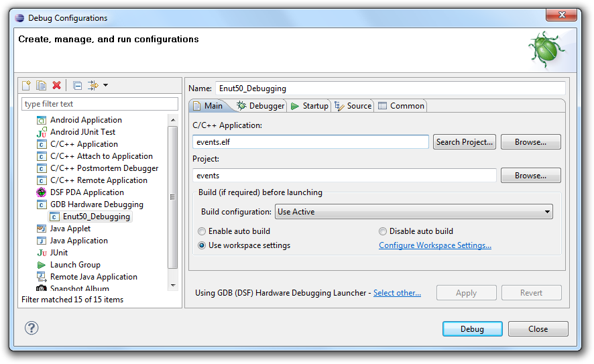Open Configure Workspace Settings link
Viewport: 594px width, 364px height.
pos(434,245)
